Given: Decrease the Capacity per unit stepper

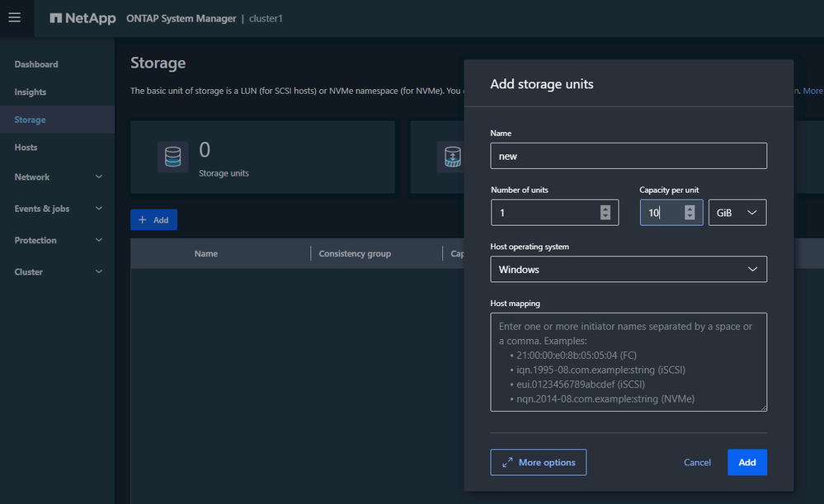Looking at the screenshot, I should click(x=690, y=217).
